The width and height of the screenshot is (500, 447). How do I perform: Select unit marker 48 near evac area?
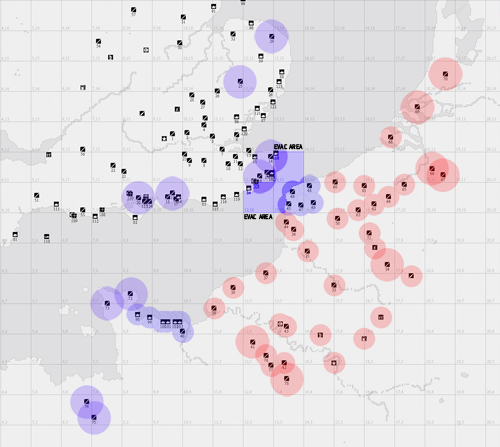(309, 186)
